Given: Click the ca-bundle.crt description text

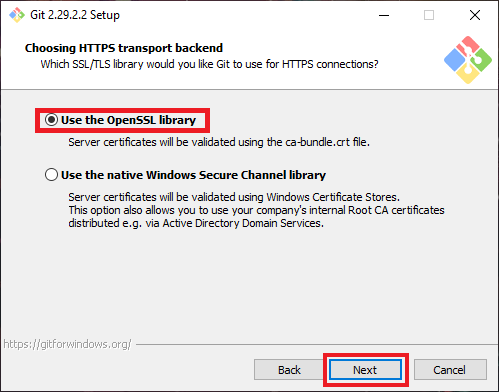Looking at the screenshot, I should (219, 142).
